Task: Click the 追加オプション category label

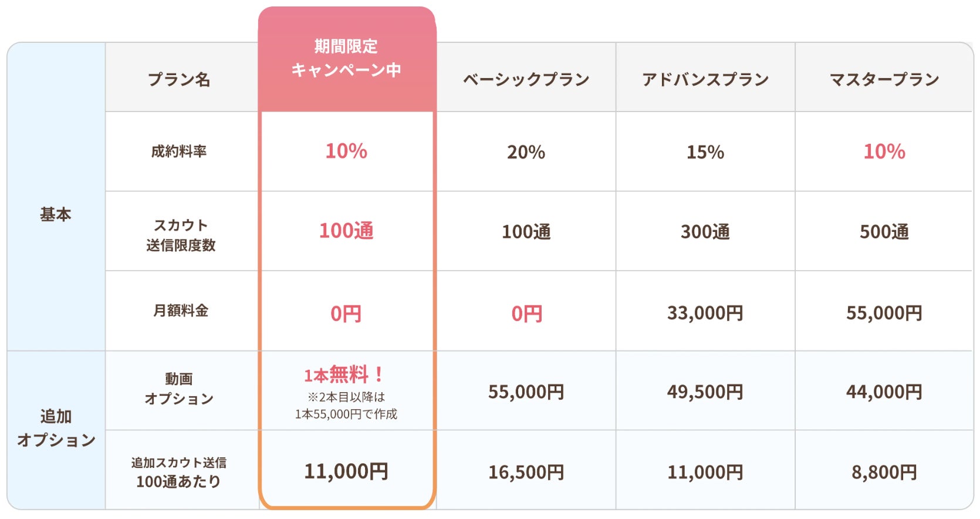Action: [56, 428]
